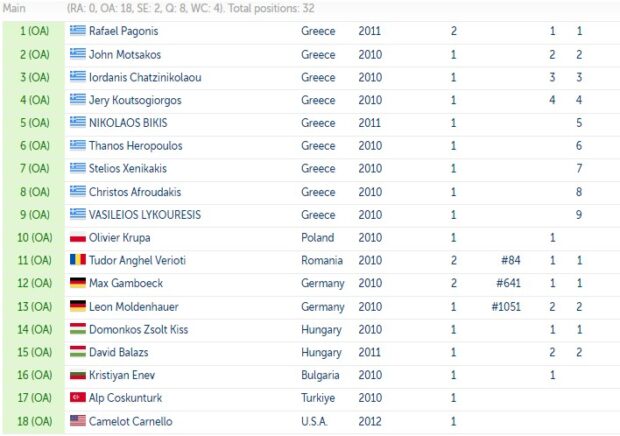
Task: Select VASILEIOS LYKOURESIS entry
Action: coord(145,215)
